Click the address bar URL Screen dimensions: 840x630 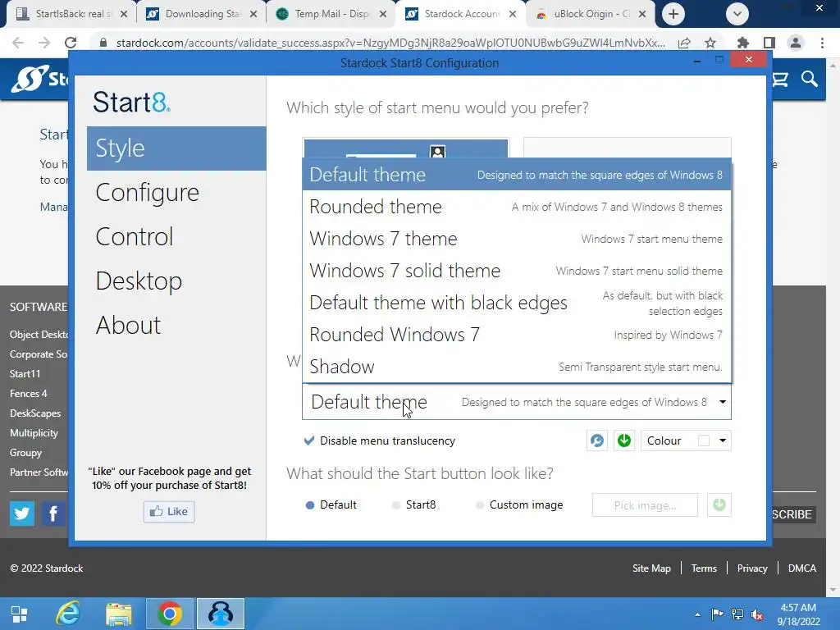390,43
